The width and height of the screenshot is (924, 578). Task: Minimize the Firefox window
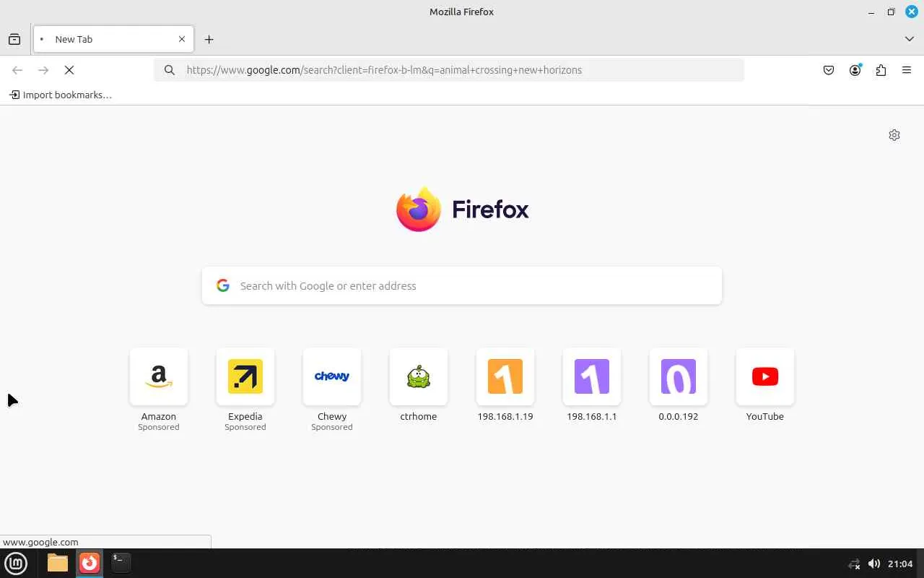coord(872,12)
